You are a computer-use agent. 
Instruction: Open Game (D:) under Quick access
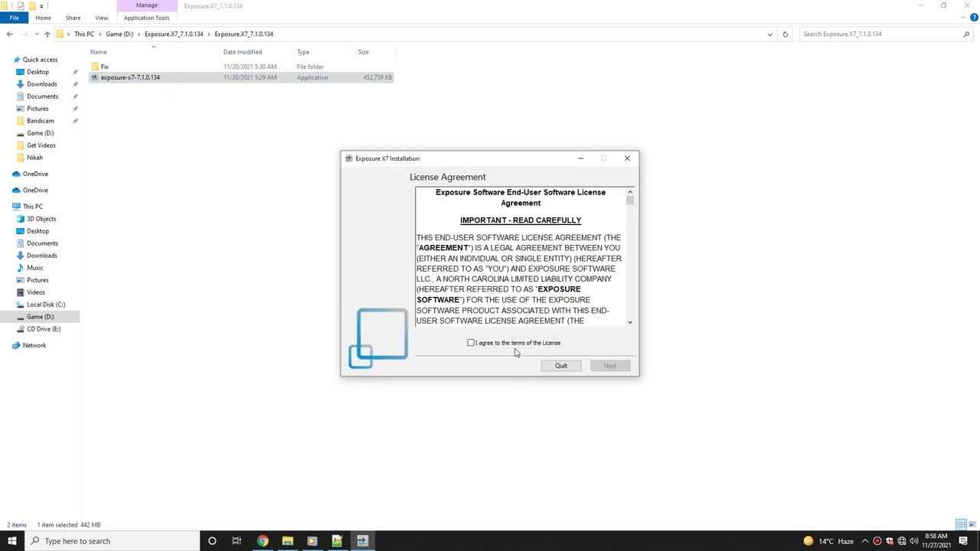coord(40,133)
